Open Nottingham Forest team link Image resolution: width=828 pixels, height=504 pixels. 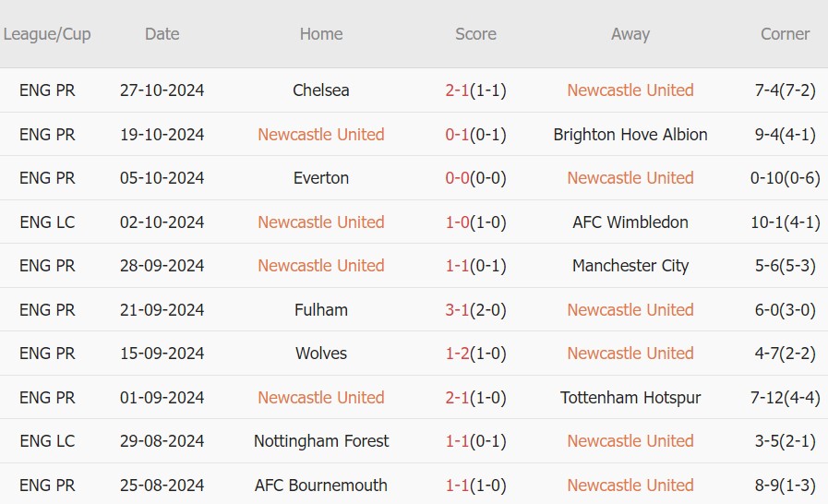tap(320, 441)
